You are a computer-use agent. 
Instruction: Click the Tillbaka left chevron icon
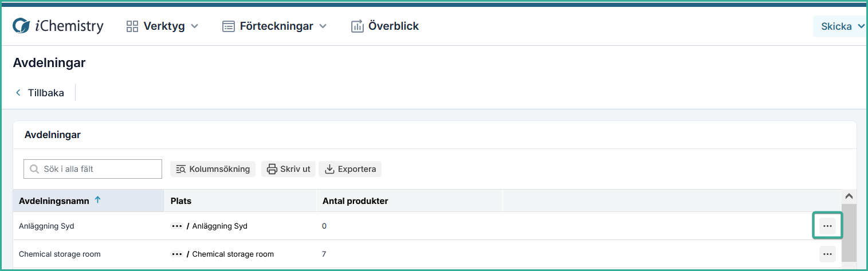(18, 93)
